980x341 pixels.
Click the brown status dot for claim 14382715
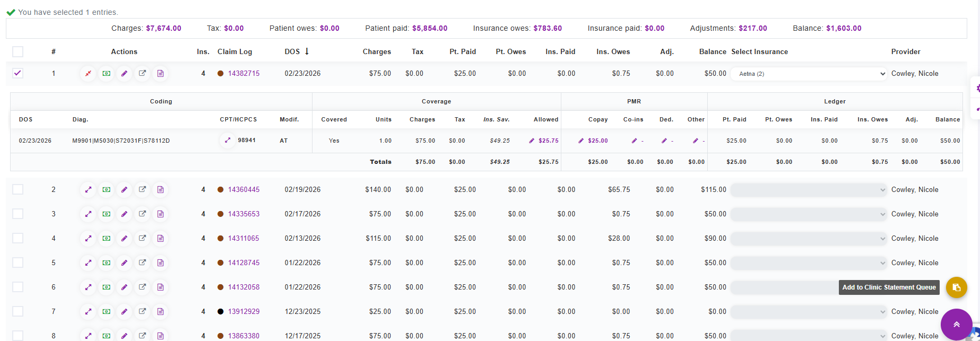pos(220,74)
